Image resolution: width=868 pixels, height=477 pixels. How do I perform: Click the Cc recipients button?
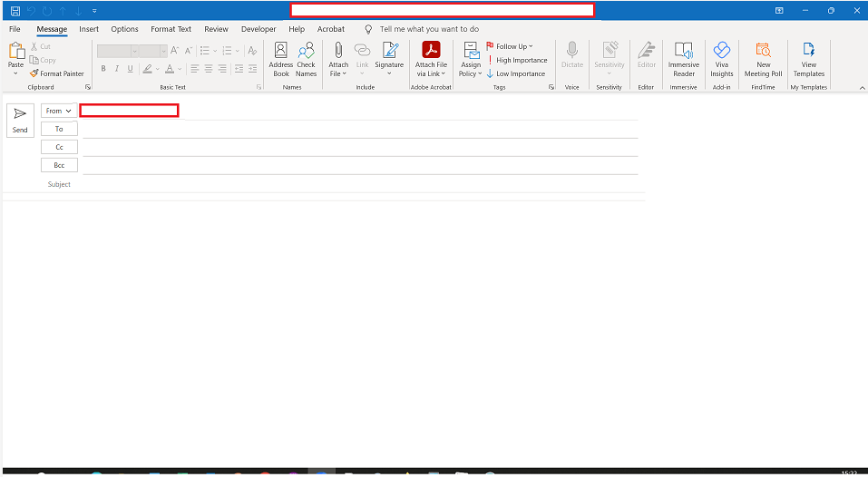point(59,147)
